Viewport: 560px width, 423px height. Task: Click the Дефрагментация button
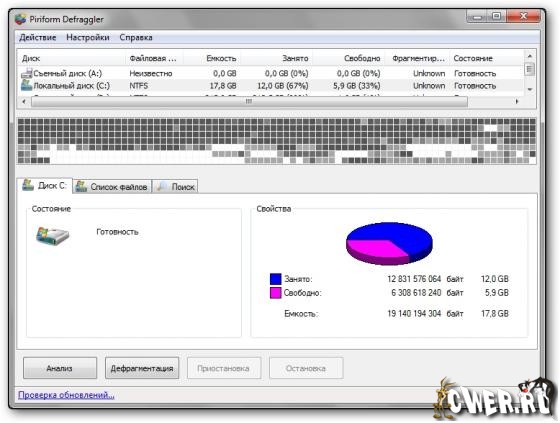click(142, 368)
